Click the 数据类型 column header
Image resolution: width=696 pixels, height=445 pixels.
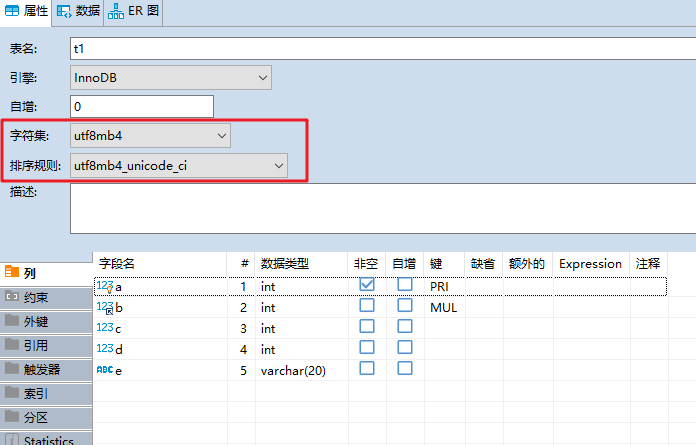click(x=285, y=264)
